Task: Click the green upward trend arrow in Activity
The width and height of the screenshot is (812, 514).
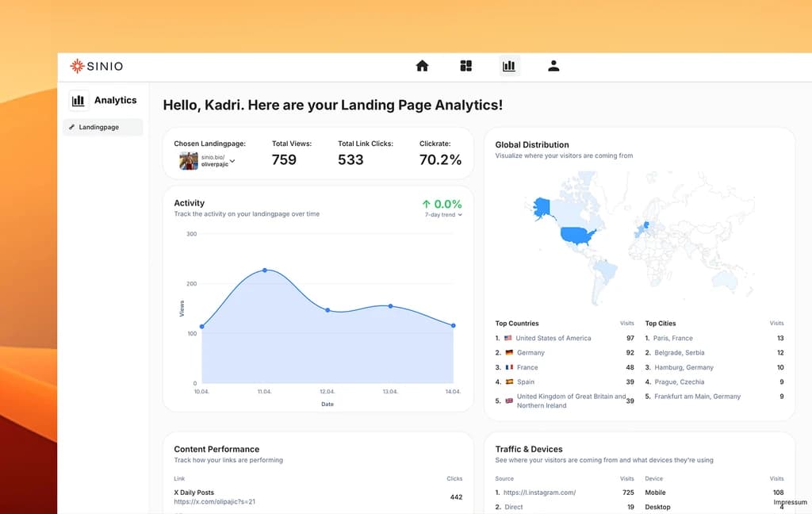Action: pos(426,204)
